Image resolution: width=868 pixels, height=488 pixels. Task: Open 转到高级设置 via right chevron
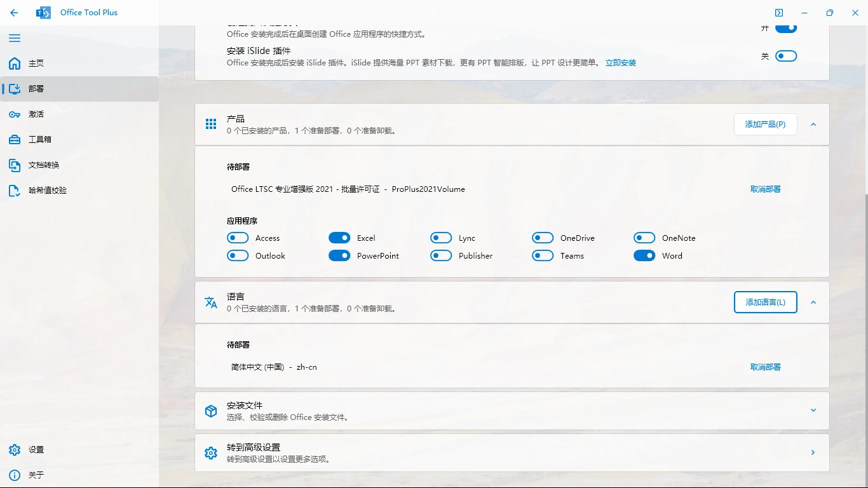(813, 452)
